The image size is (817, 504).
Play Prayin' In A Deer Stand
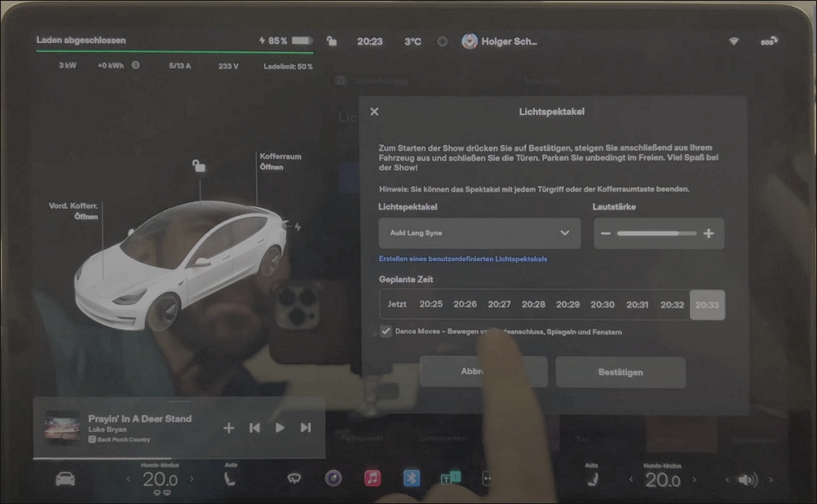click(280, 428)
